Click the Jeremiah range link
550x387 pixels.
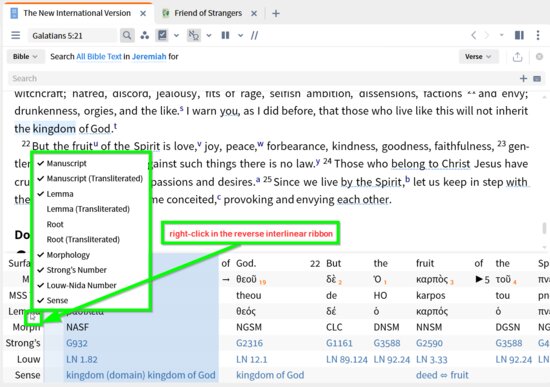(x=149, y=56)
